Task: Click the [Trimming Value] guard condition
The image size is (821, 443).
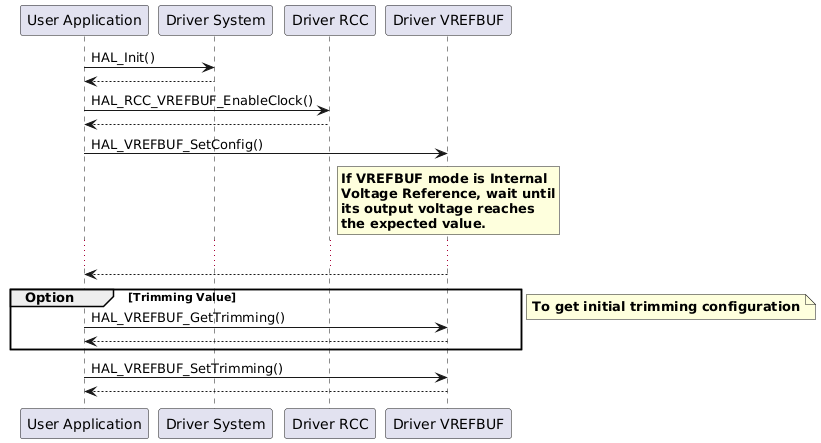Action: pos(182,297)
